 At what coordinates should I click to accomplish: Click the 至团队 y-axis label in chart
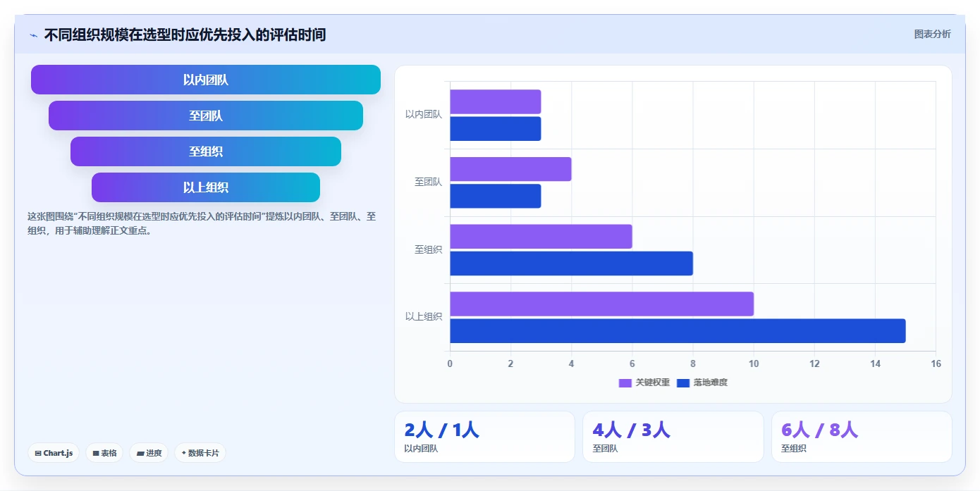click(428, 182)
